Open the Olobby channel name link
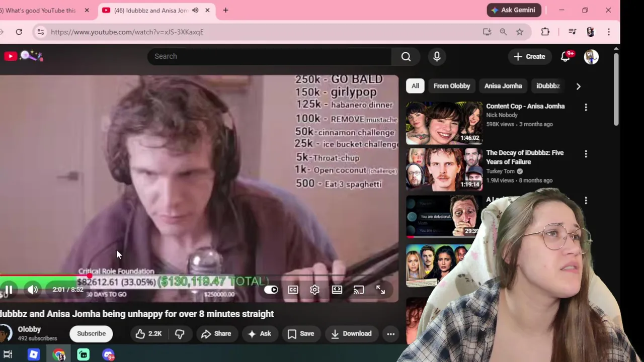The width and height of the screenshot is (644, 362). click(29, 329)
